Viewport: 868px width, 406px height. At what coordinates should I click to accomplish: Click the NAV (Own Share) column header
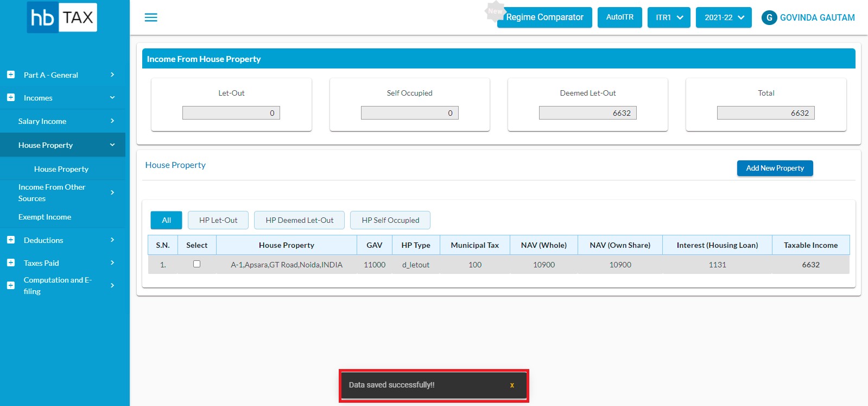coord(620,245)
